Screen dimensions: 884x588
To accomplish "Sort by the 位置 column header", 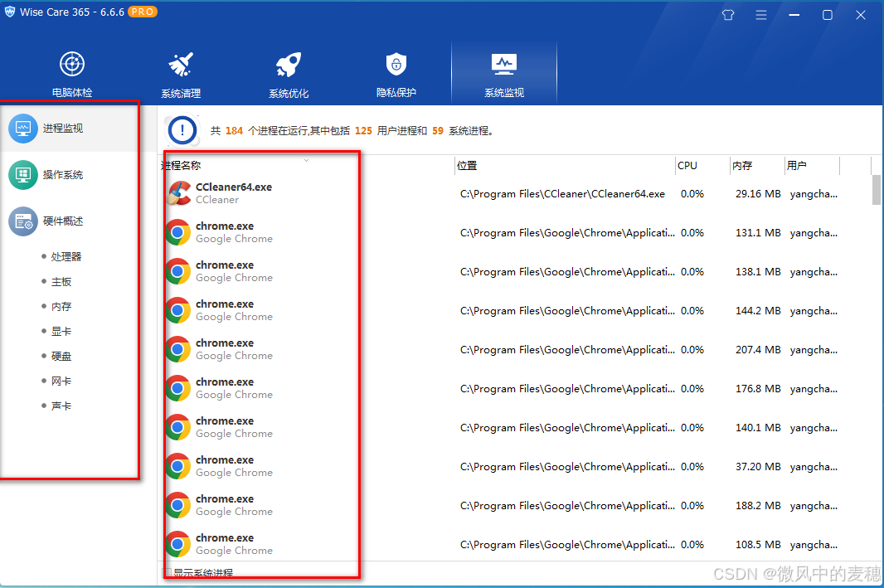I will pos(565,166).
